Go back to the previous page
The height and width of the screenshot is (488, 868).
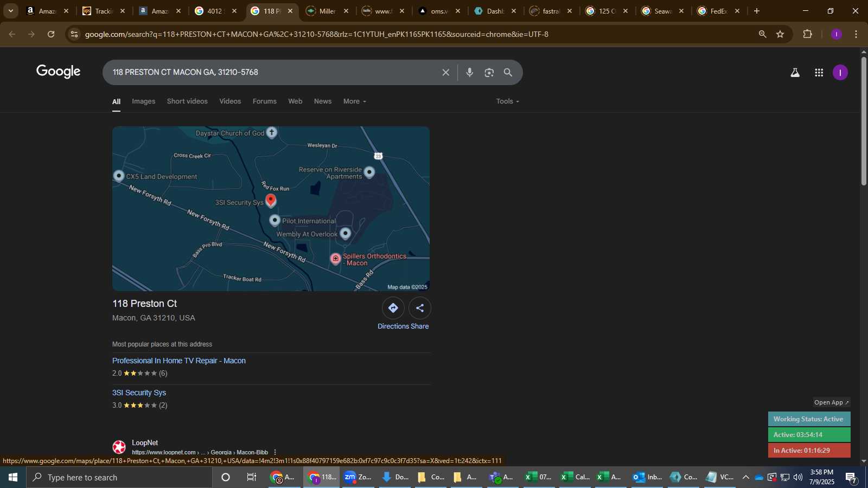pos(12,34)
